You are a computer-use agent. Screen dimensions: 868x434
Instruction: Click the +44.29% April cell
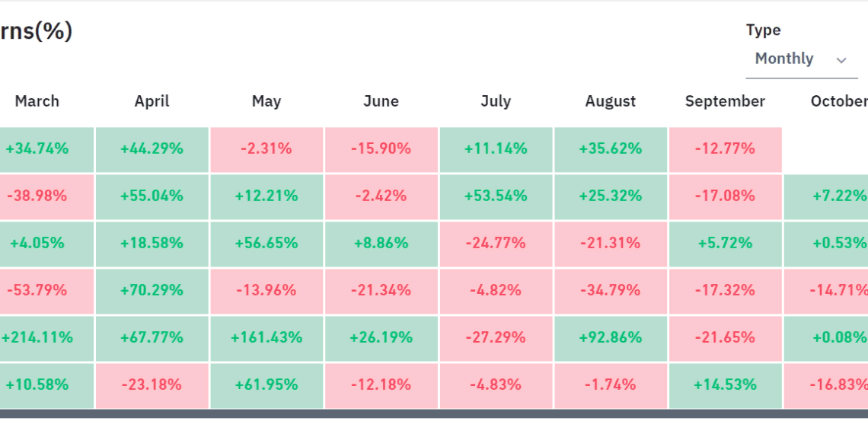(x=152, y=148)
